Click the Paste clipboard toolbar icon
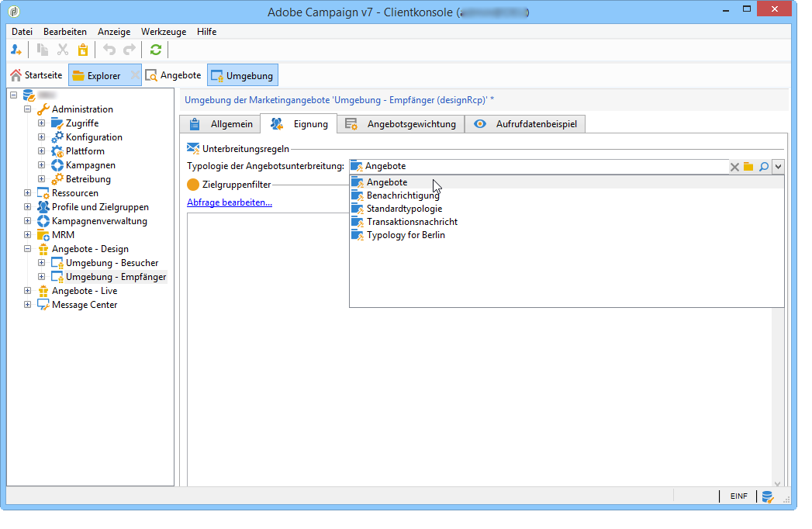 coord(83,50)
